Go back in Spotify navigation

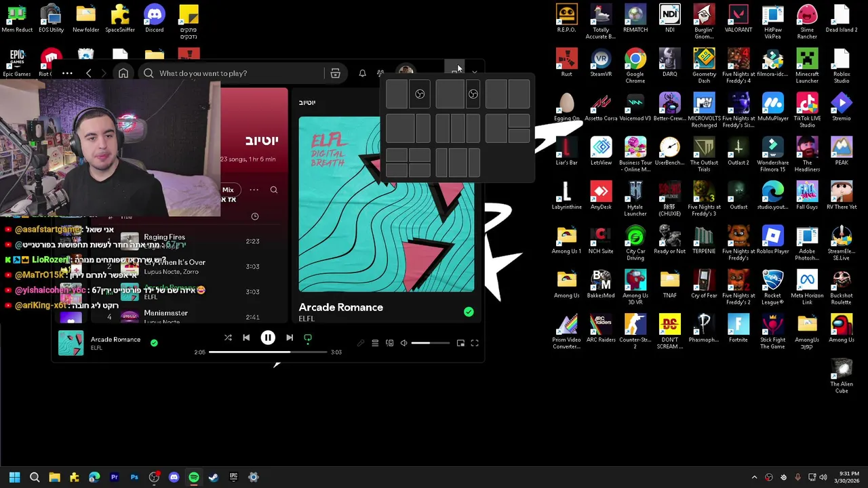click(89, 73)
